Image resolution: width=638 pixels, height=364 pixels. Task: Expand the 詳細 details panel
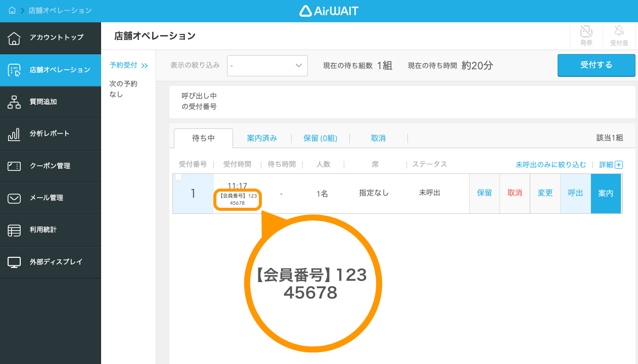[611, 164]
